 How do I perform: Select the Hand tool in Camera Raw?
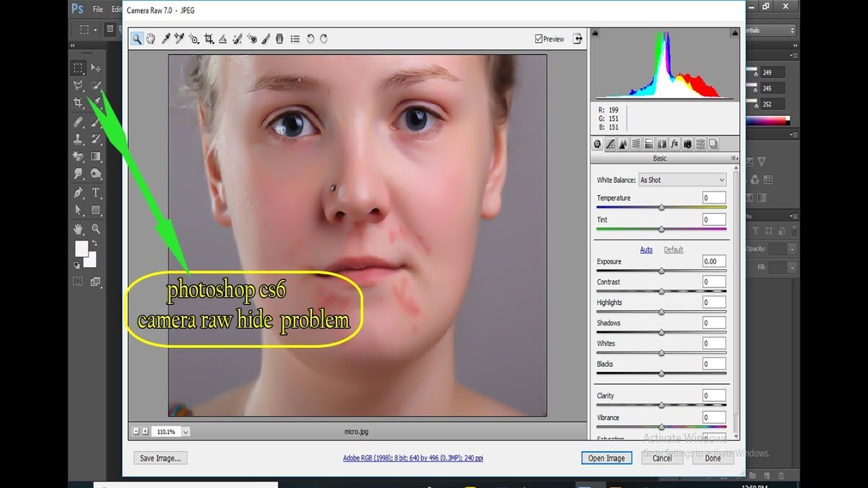tap(151, 39)
